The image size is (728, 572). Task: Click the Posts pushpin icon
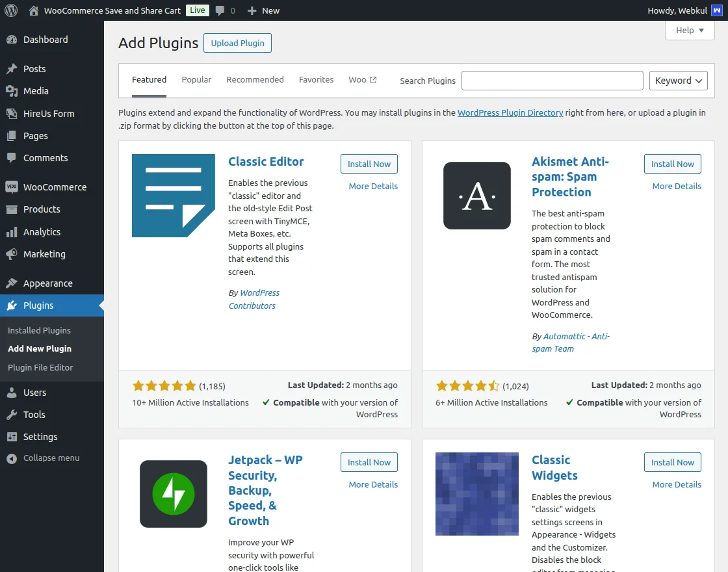click(12, 69)
